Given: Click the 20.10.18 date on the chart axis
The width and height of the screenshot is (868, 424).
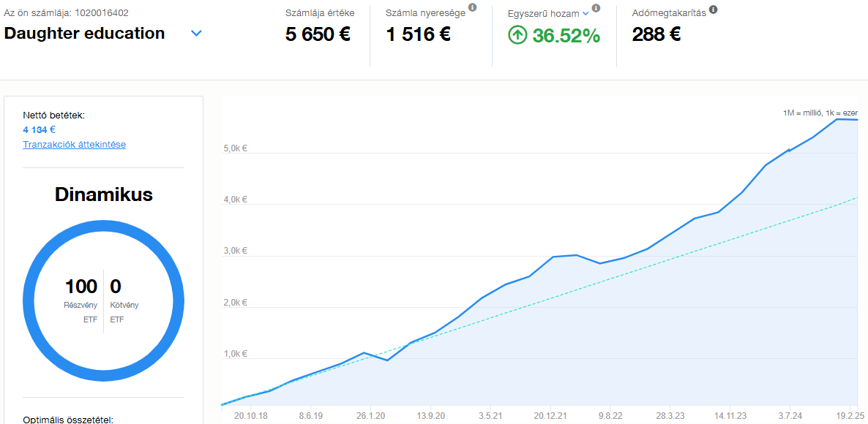Looking at the screenshot, I should tap(250, 416).
